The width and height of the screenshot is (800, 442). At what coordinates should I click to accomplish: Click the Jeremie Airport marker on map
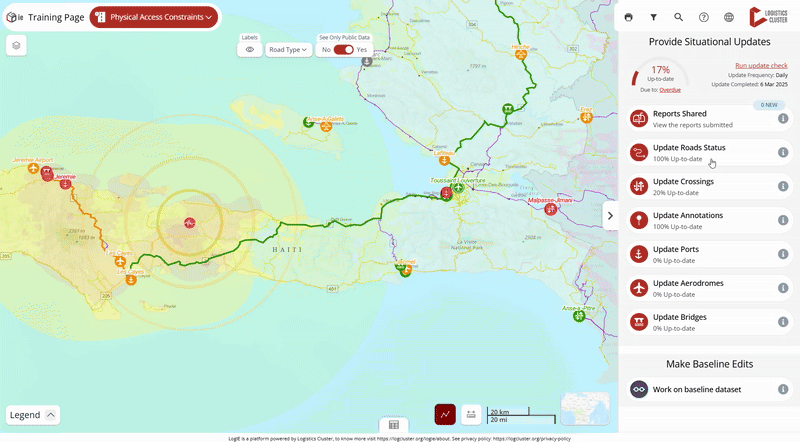point(33,168)
